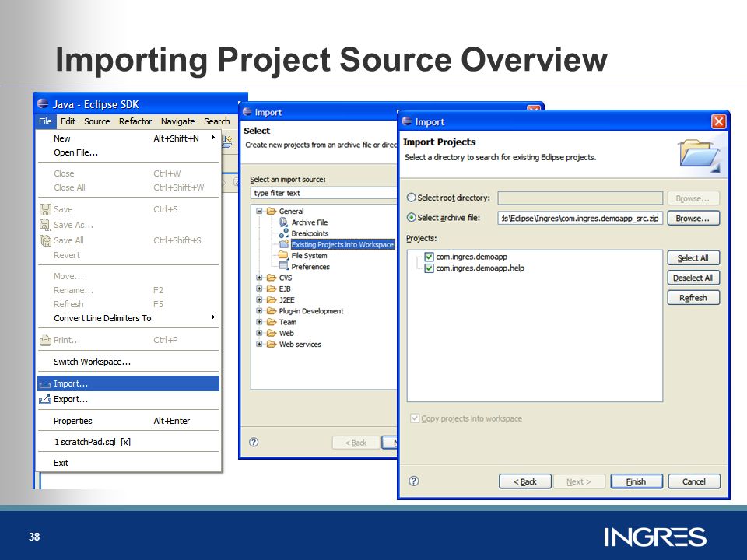Click the Print icon in File menu

45,340
